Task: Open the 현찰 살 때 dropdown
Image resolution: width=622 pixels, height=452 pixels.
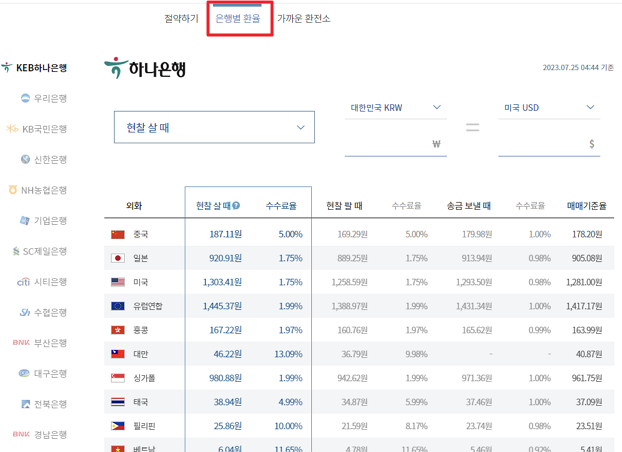Action: click(x=214, y=127)
